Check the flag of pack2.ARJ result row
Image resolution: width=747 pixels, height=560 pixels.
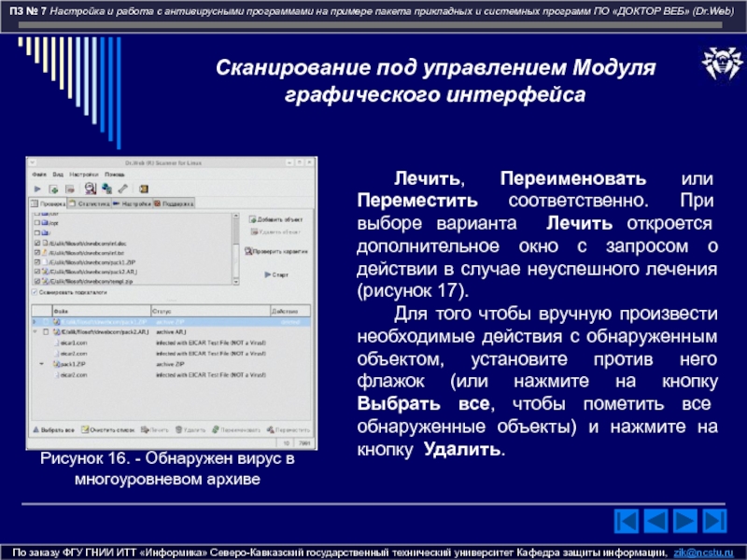click(46, 332)
